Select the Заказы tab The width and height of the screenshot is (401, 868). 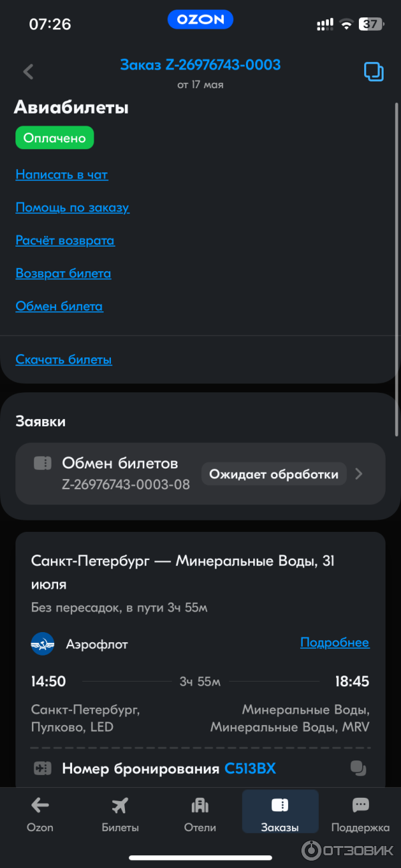280,813
